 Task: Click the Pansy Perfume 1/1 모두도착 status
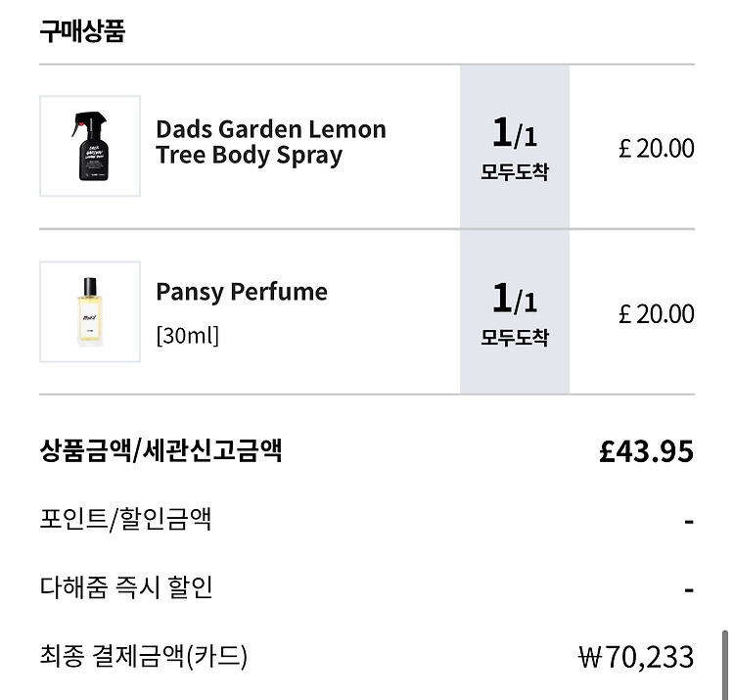515,312
